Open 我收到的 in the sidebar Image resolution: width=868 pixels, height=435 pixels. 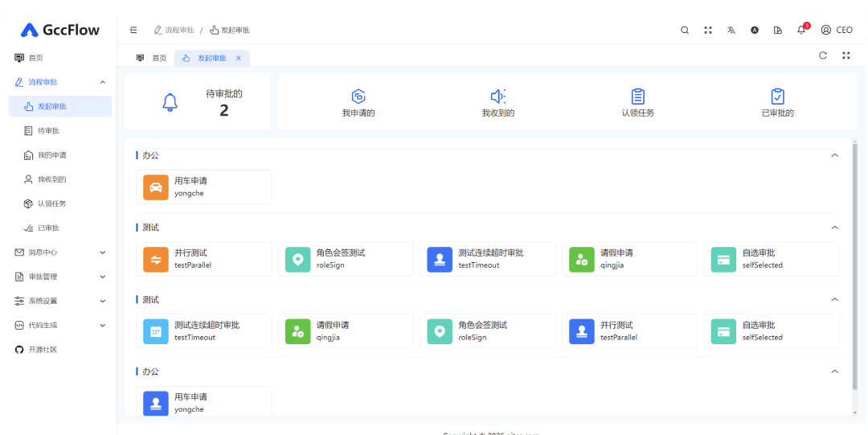pos(59,179)
